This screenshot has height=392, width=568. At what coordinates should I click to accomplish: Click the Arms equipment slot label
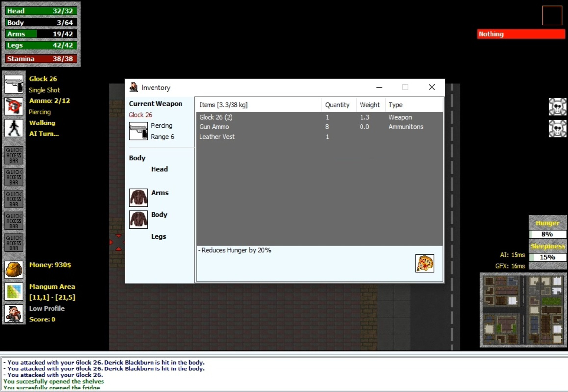click(160, 193)
